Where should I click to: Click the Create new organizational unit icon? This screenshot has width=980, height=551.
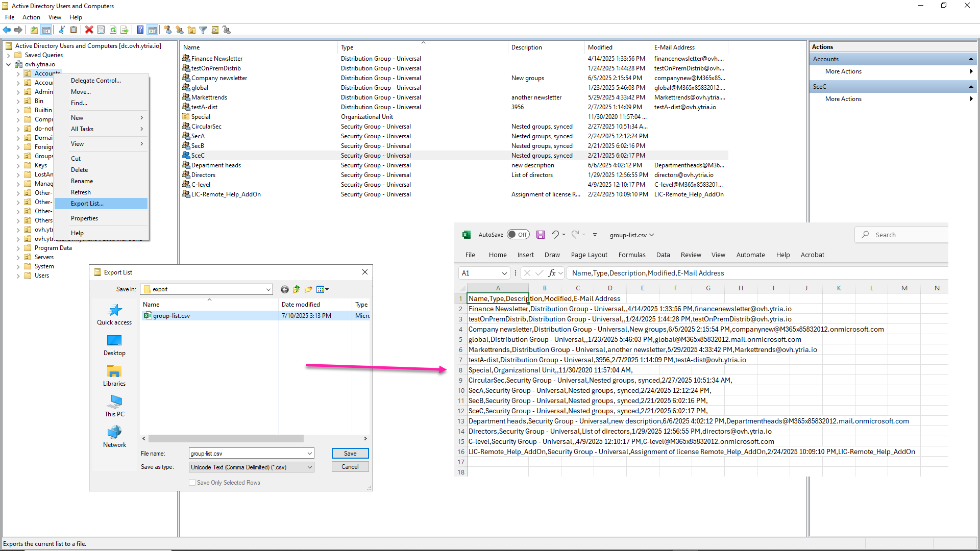191,30
